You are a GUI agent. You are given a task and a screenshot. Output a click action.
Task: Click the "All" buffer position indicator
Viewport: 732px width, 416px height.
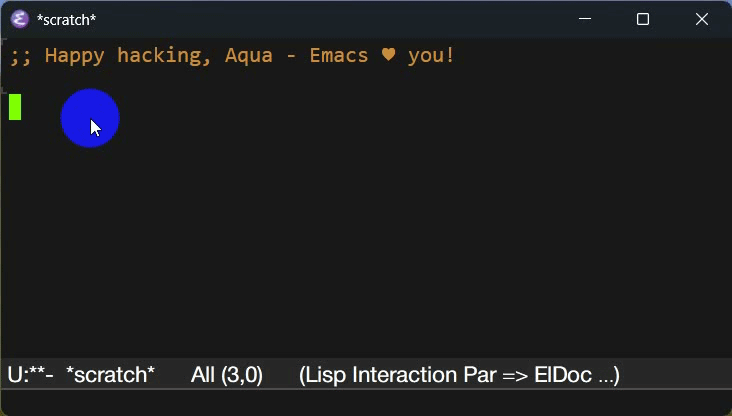(203, 375)
